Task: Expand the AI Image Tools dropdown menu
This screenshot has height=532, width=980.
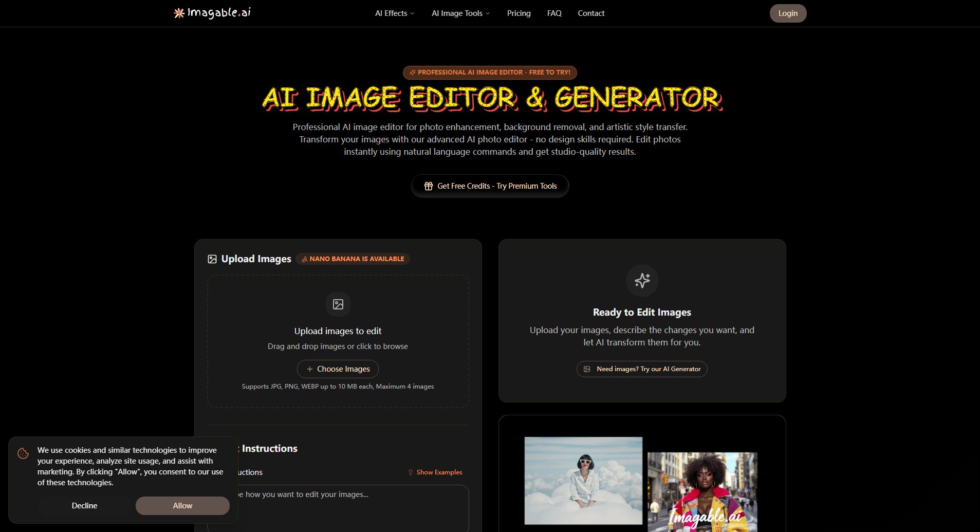Action: pos(460,13)
